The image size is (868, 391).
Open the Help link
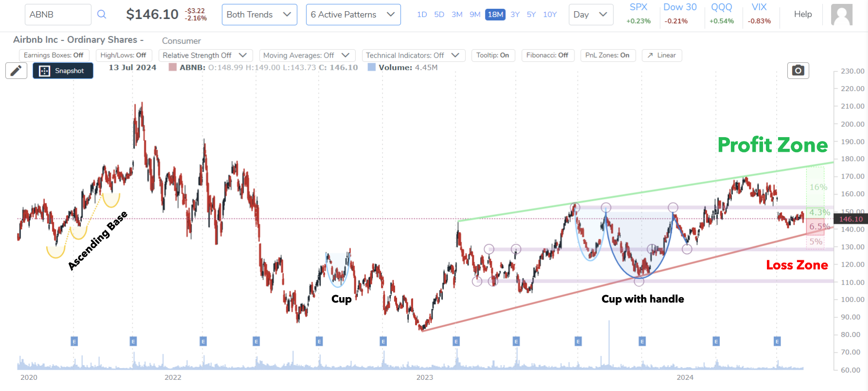[x=803, y=14]
